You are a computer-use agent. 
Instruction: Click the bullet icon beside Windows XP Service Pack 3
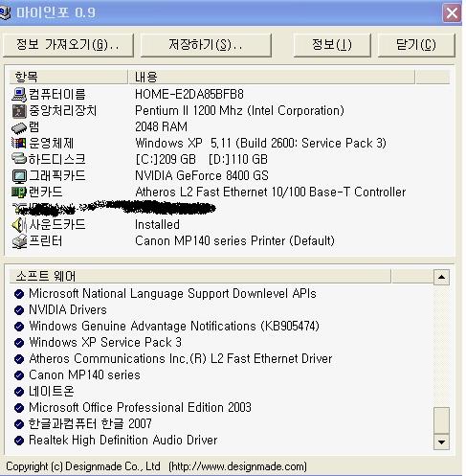[19, 343]
